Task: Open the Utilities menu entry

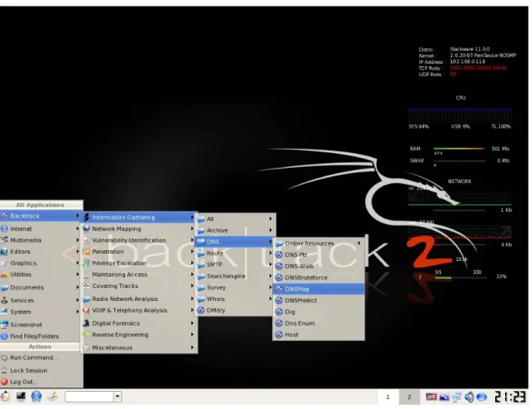Action: click(41, 275)
